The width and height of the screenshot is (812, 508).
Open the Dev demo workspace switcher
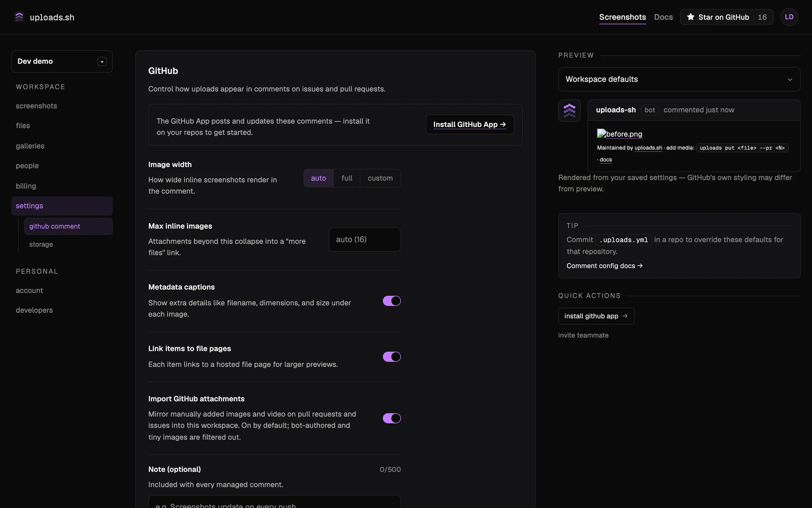click(62, 61)
